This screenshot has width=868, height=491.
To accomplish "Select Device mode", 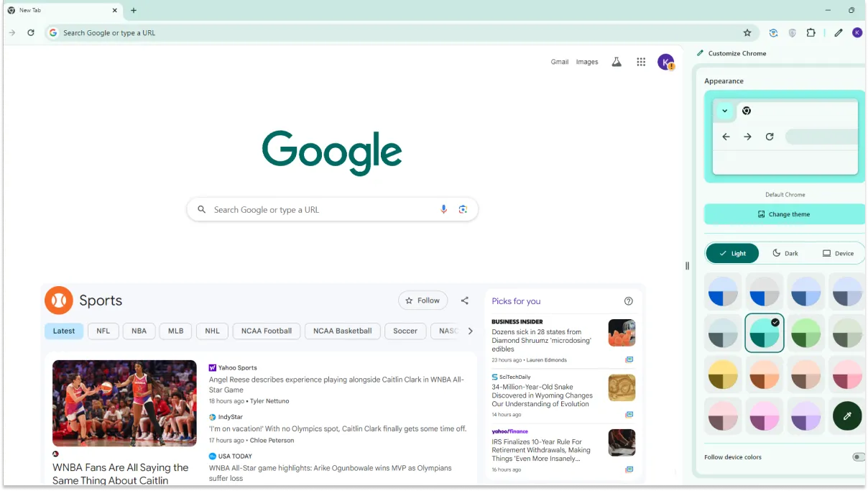I will (x=838, y=253).
